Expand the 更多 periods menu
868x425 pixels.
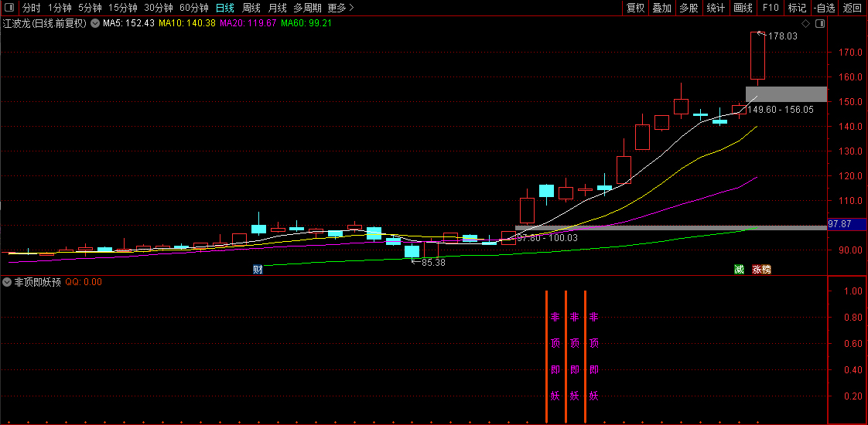click(340, 8)
